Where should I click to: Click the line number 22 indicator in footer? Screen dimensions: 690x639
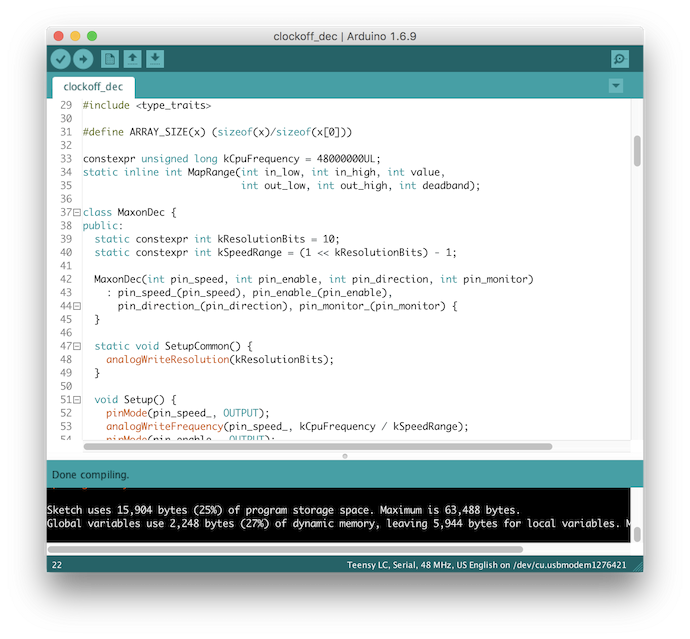[57, 565]
